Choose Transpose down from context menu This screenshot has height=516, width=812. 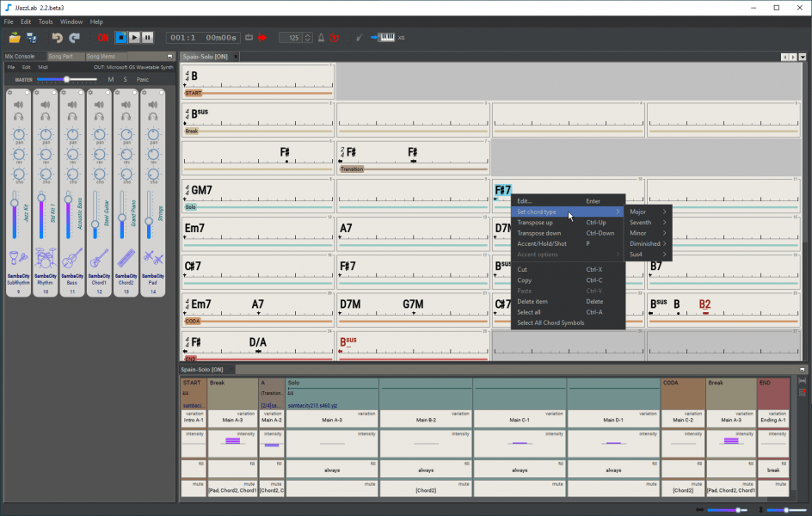pos(568,233)
